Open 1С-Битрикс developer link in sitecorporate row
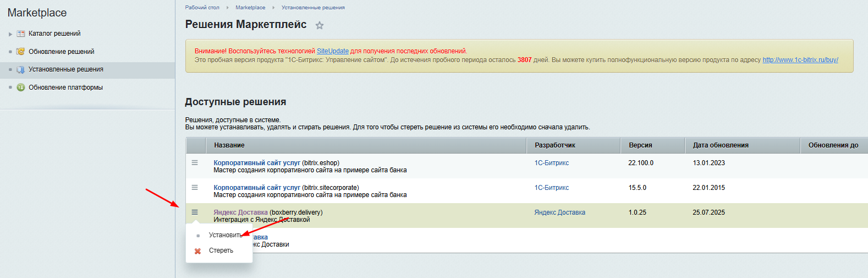The height and width of the screenshot is (278, 868). (552, 188)
